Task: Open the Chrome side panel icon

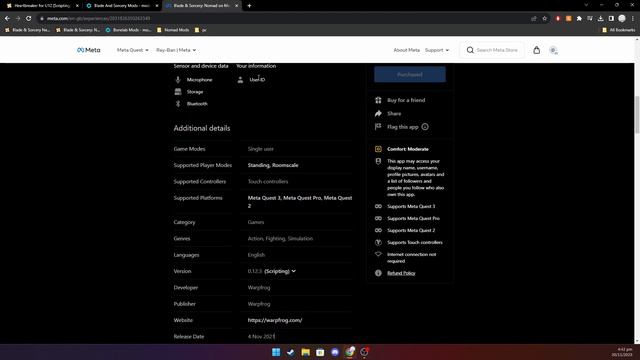Action: click(611, 18)
